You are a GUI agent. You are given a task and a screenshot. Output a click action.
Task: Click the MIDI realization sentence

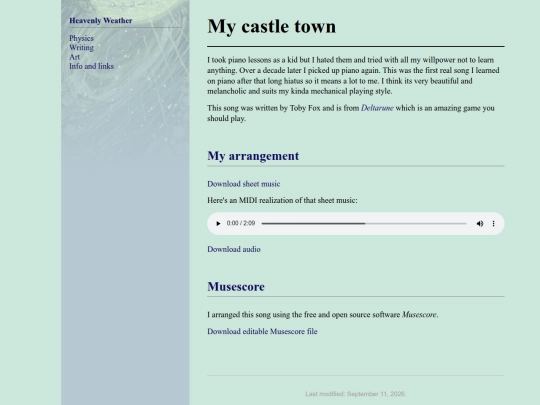coord(282,200)
